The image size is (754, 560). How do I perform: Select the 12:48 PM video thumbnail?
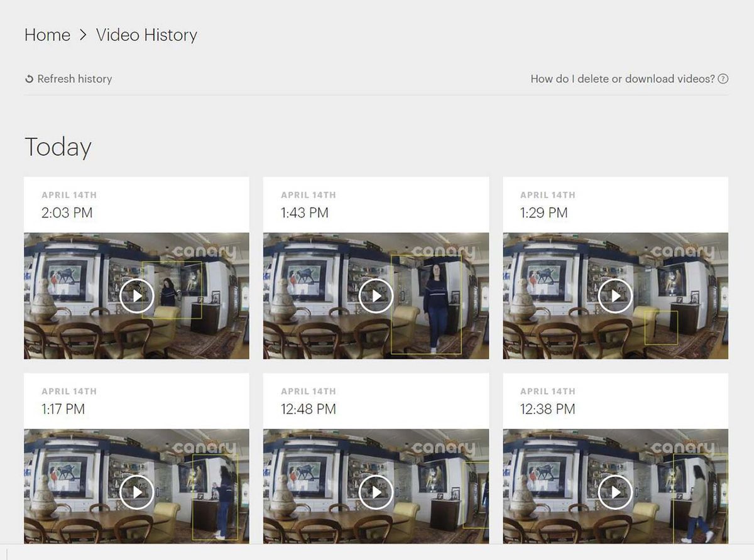(x=376, y=492)
